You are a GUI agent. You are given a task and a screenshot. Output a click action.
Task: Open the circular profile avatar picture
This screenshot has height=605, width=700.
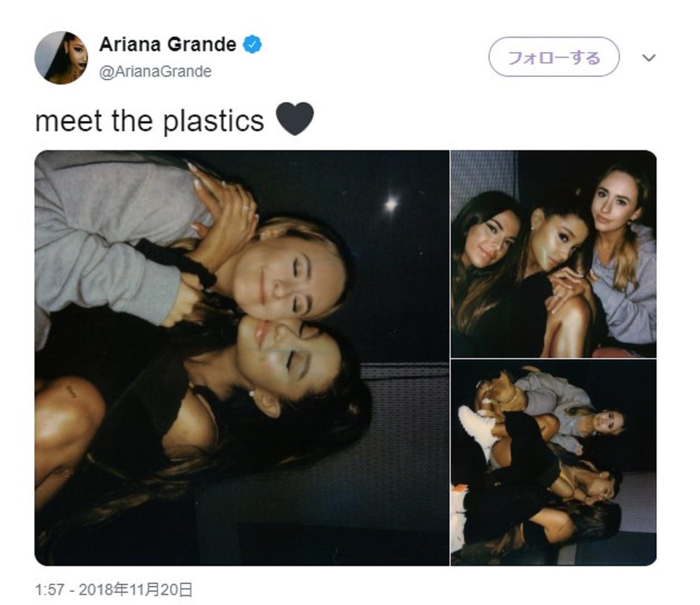[x=61, y=57]
